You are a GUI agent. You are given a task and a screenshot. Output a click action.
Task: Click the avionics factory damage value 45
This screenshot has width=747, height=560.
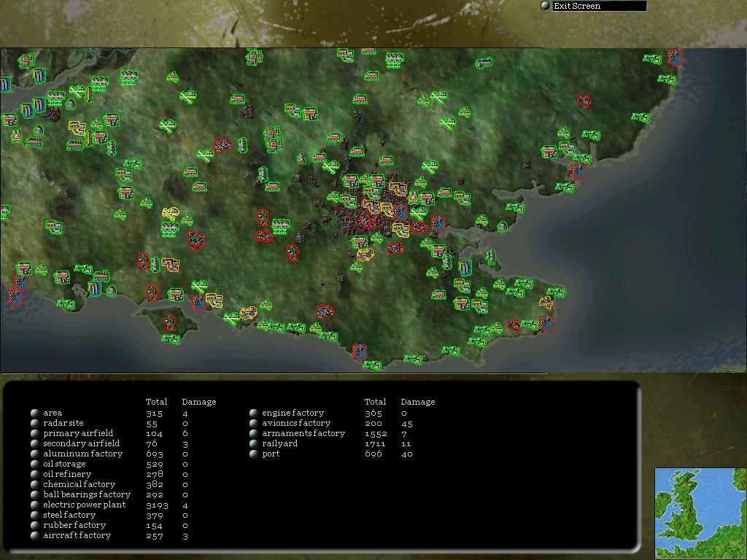pyautogui.click(x=407, y=424)
